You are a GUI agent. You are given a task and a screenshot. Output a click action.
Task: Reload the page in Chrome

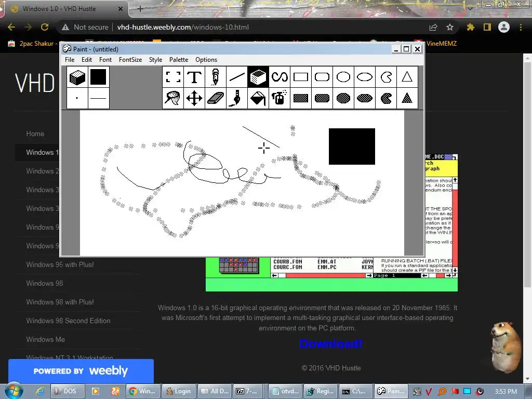tap(45, 27)
